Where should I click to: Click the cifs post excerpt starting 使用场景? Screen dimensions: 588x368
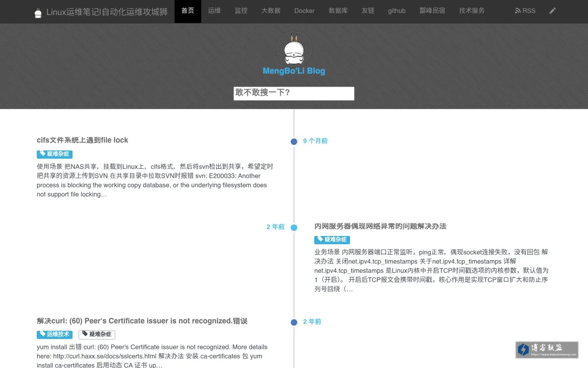155,181
